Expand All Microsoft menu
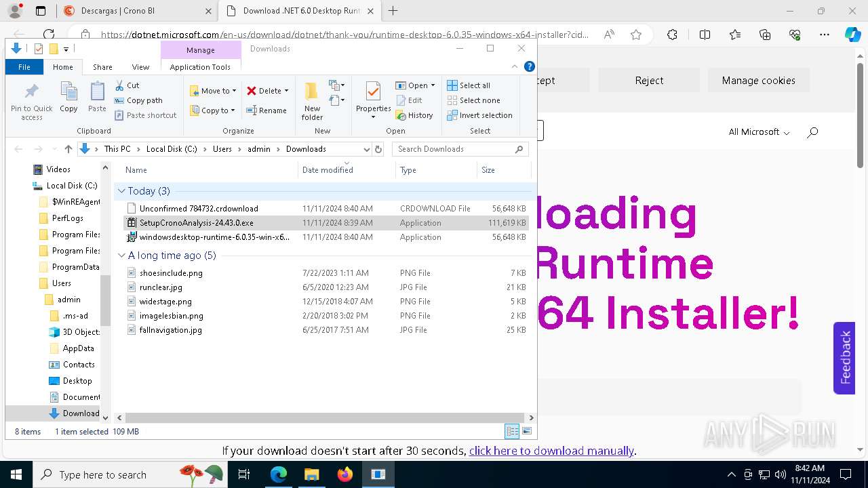Screen dimensions: 868x488 (x=759, y=132)
